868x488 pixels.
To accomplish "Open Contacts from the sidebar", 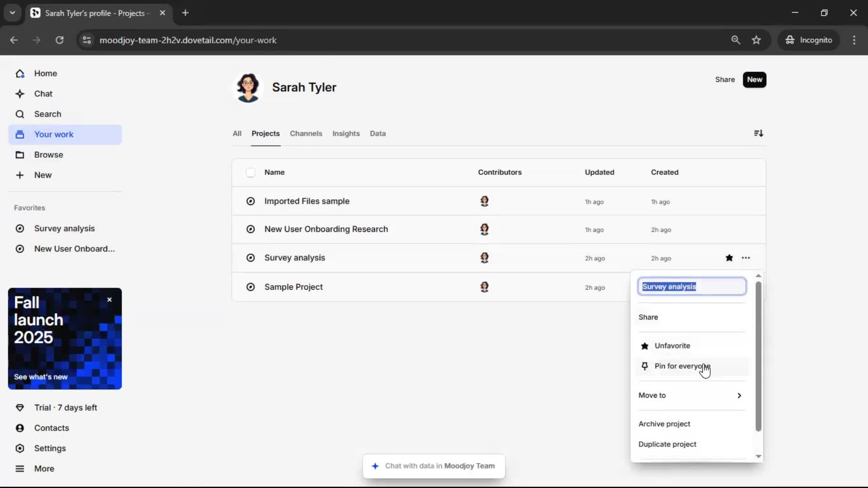I will coord(51,428).
